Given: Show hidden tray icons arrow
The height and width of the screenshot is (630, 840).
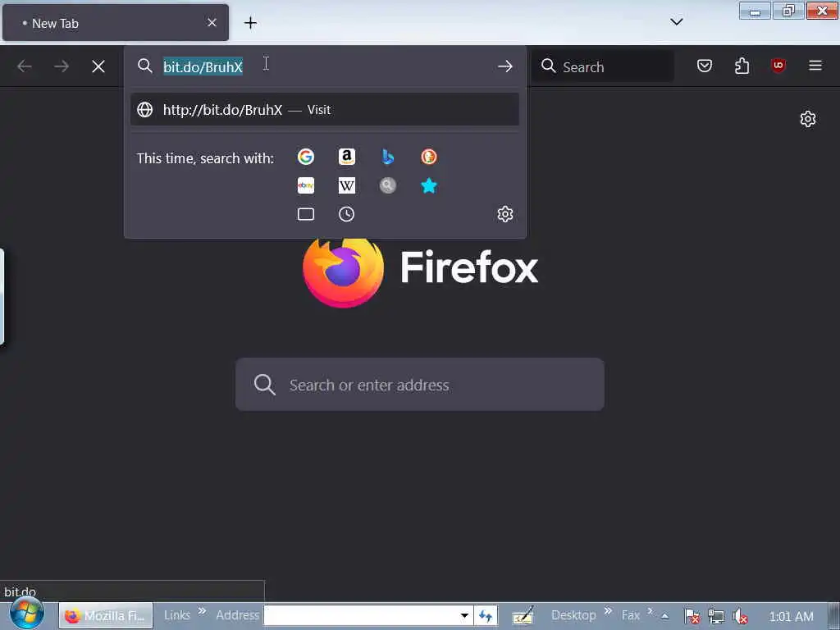Looking at the screenshot, I should [x=664, y=616].
